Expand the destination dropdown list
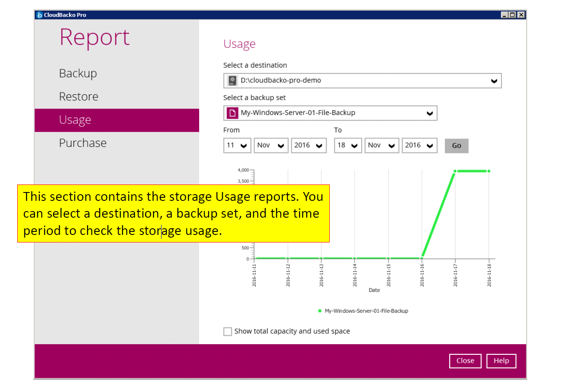Image resolution: width=563 pixels, height=392 pixels. [x=494, y=81]
